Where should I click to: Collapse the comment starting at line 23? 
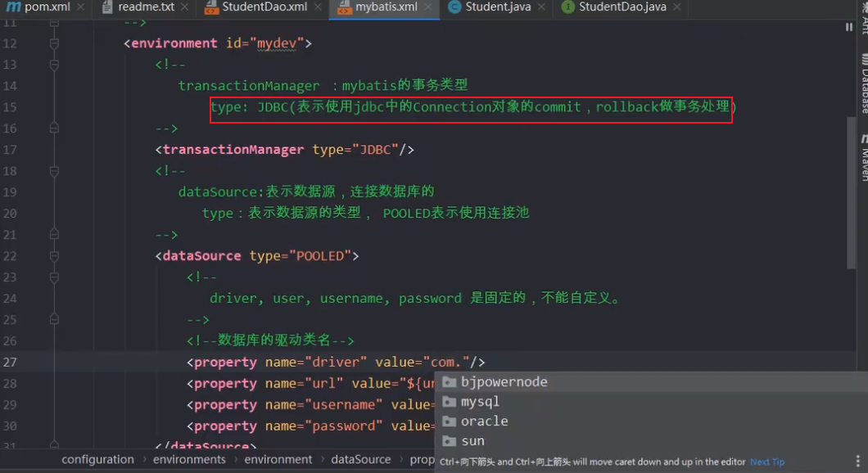pos(54,277)
